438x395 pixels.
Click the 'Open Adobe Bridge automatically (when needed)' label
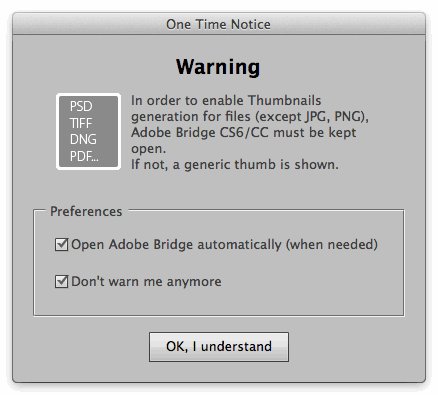coord(224,245)
